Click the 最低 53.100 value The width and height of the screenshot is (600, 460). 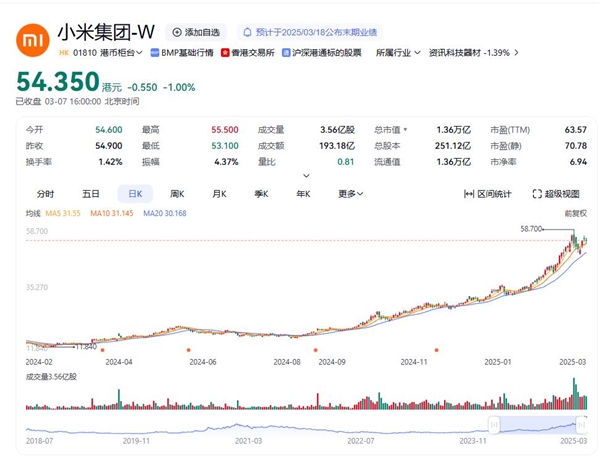225,146
